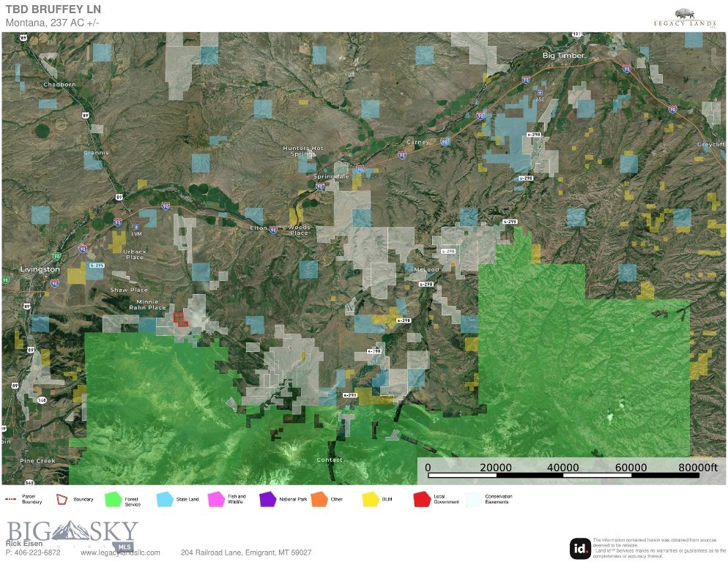Click the Boundary red outline legend icon
The image size is (728, 562).
[x=62, y=499]
